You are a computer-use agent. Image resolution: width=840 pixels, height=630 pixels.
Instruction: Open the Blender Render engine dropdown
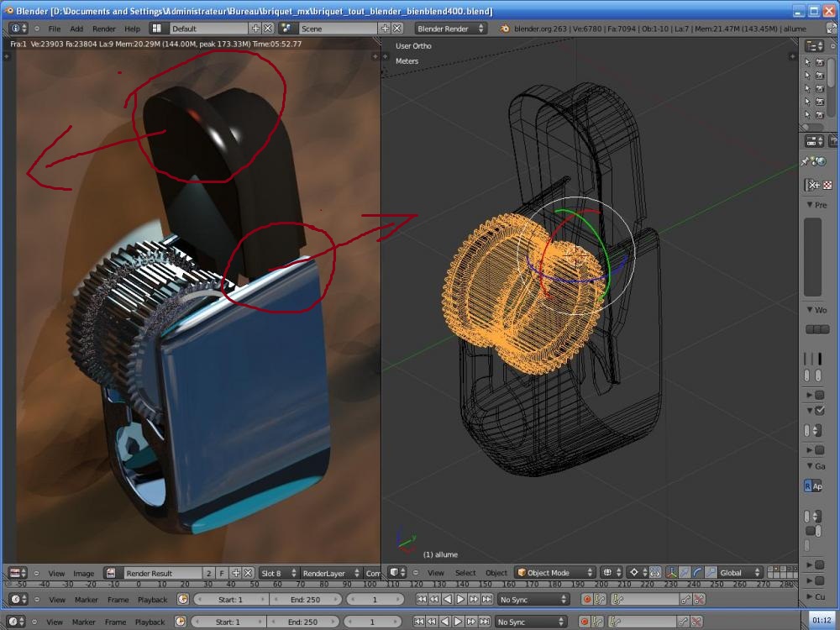point(451,29)
